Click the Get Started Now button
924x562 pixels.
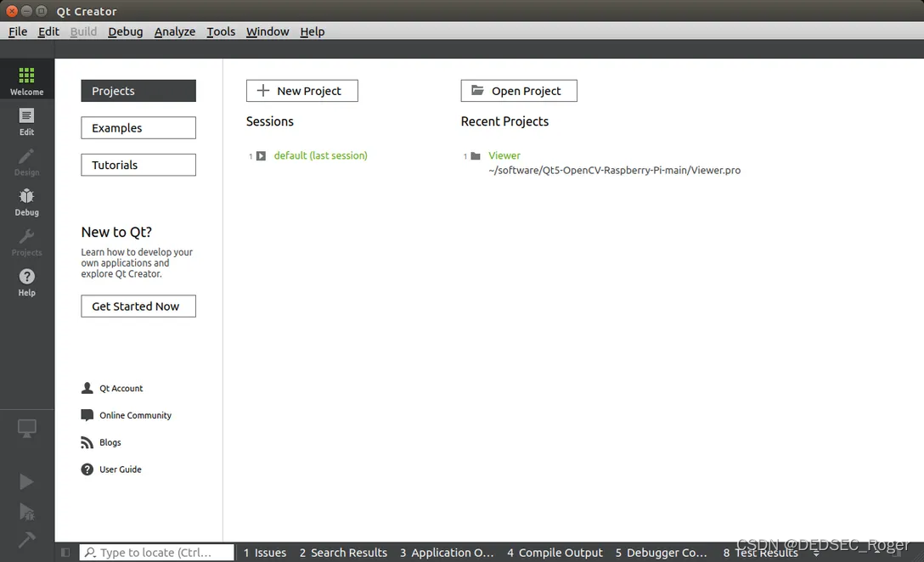(x=138, y=306)
